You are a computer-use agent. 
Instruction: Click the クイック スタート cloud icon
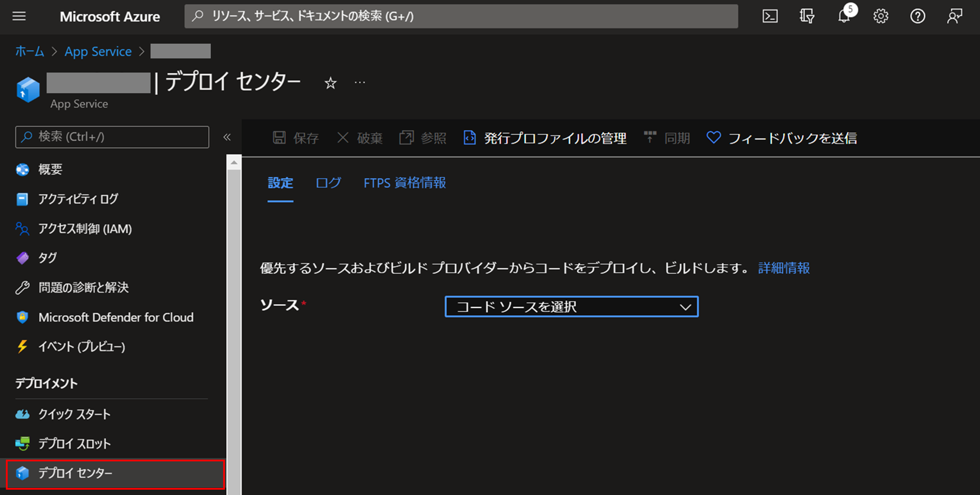point(23,414)
